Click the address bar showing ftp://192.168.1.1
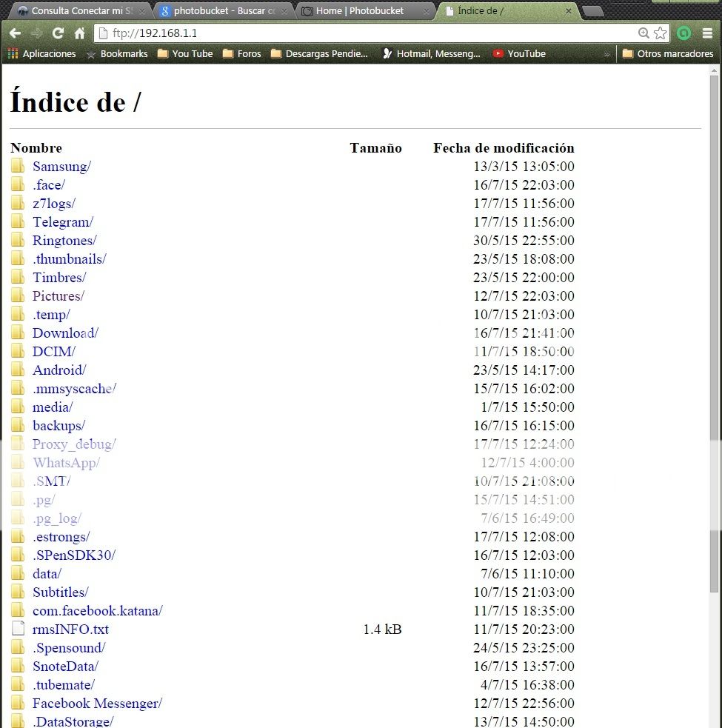 coord(370,33)
